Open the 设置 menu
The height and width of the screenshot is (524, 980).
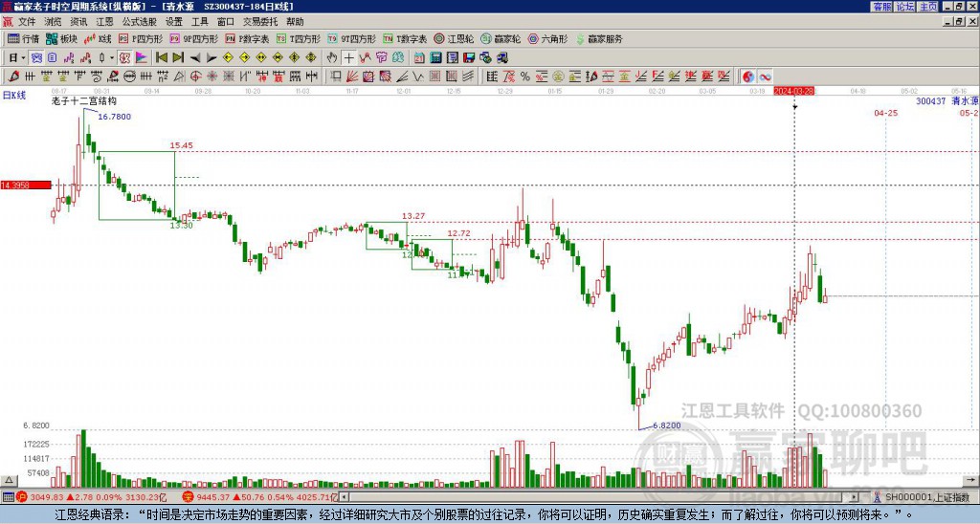pos(174,22)
